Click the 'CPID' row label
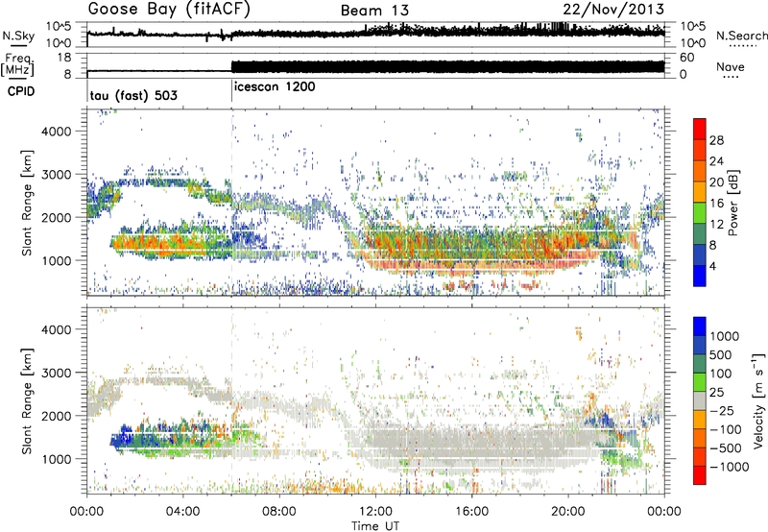Image resolution: width=768 pixels, height=532 pixels. (x=21, y=91)
